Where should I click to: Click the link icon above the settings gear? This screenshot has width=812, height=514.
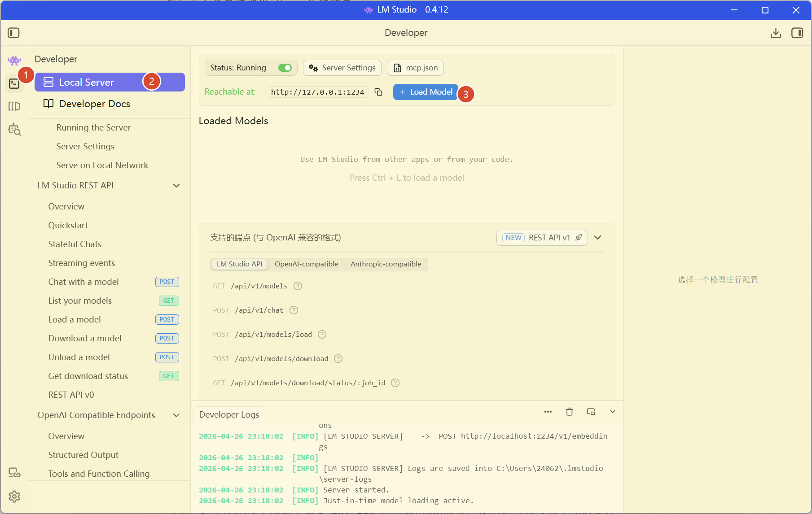[14, 473]
